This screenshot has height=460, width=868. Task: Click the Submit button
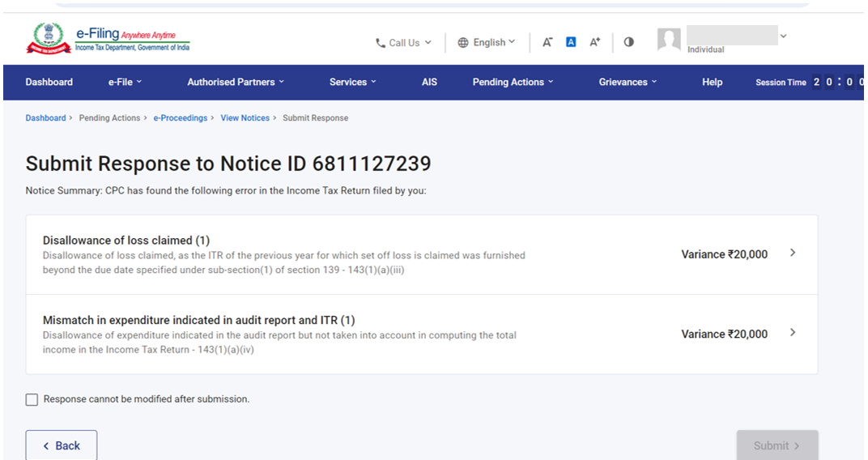click(777, 445)
